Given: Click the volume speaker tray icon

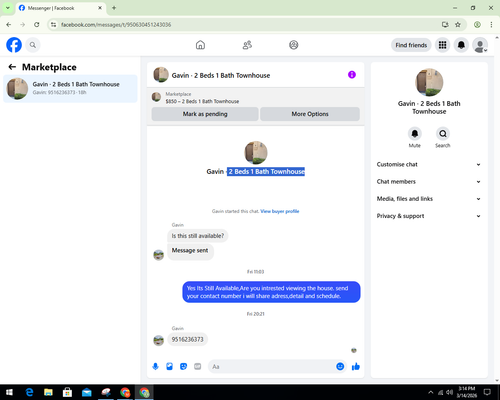Looking at the screenshot, I should point(449,392).
